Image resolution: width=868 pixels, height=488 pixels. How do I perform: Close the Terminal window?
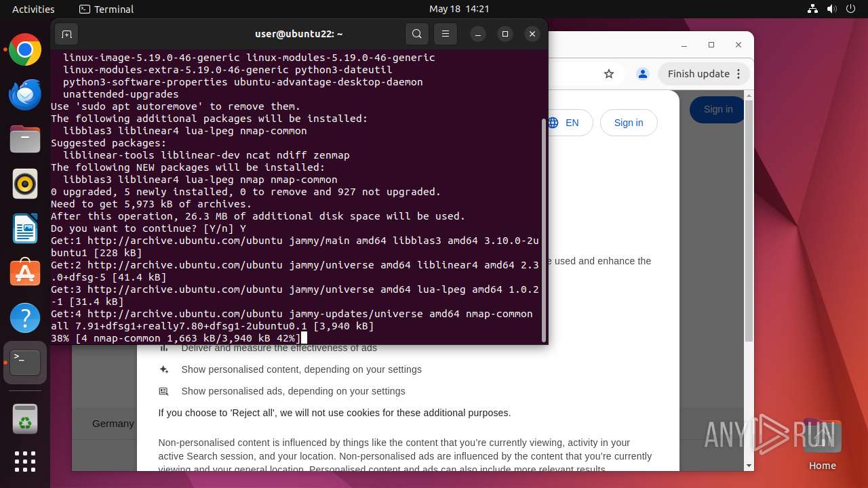click(532, 34)
